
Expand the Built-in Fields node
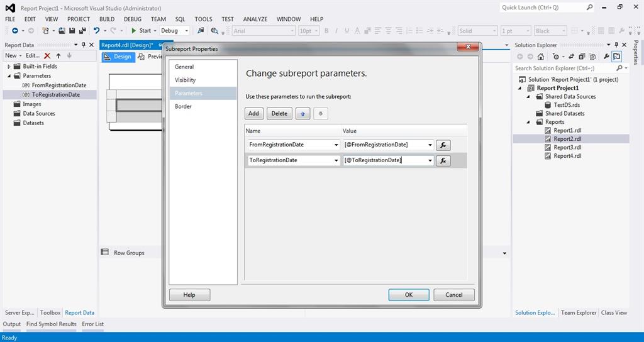coord(9,67)
